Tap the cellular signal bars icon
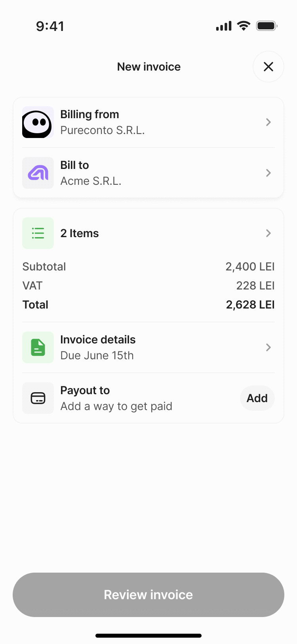The image size is (297, 644). tap(224, 26)
